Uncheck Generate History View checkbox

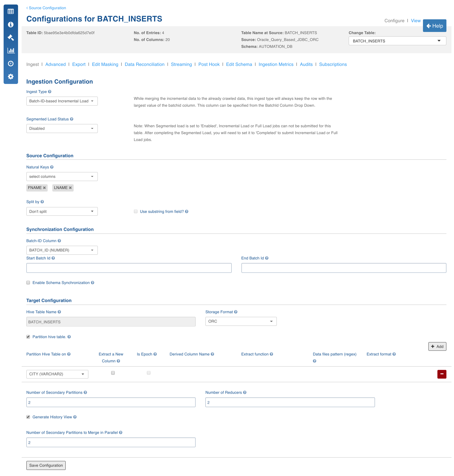(28, 417)
